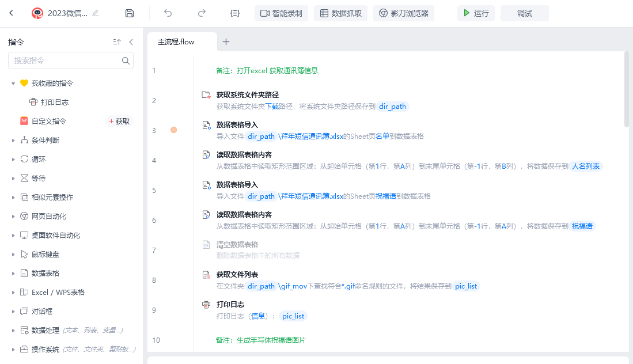The width and height of the screenshot is (633, 364).
Task: Run the flow with 运行
Action: pos(476,13)
